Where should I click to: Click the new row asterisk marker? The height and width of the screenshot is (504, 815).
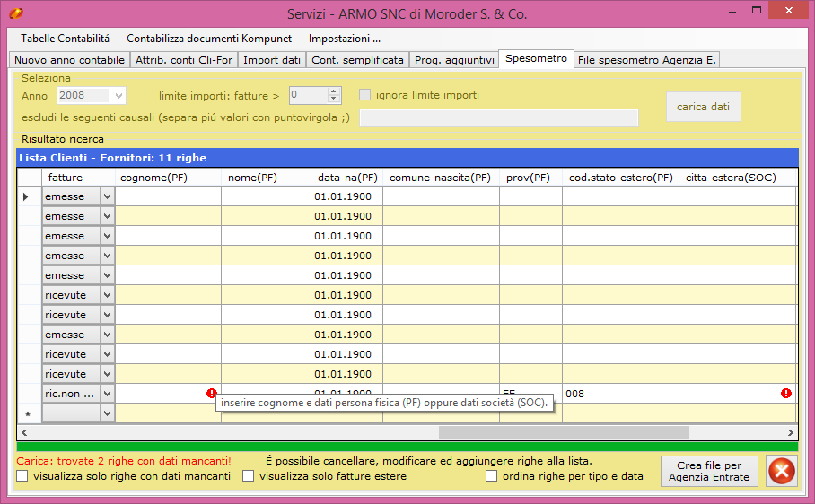tap(26, 413)
